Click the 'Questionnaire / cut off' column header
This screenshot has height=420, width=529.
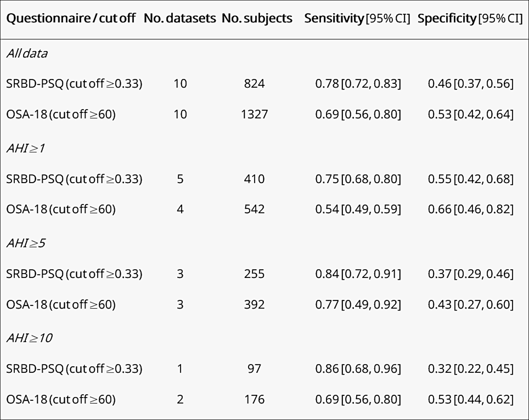point(71,18)
